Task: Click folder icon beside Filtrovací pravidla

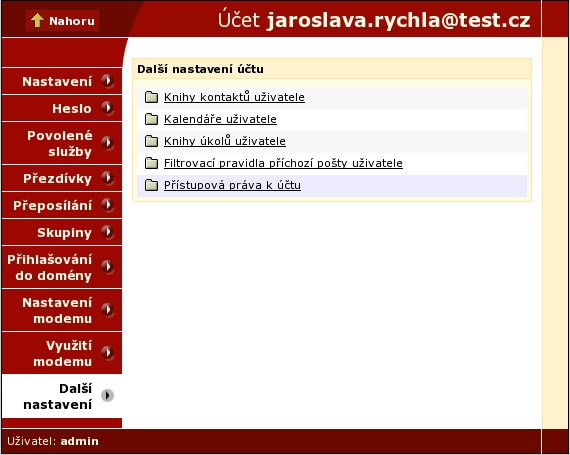Action: (151, 163)
